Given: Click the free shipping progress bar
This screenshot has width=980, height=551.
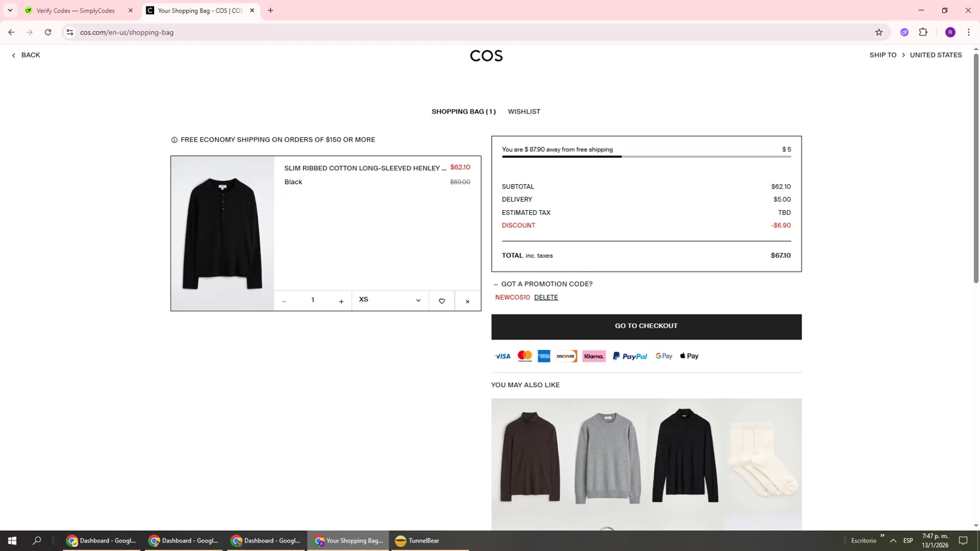Looking at the screenshot, I should 646,157.
